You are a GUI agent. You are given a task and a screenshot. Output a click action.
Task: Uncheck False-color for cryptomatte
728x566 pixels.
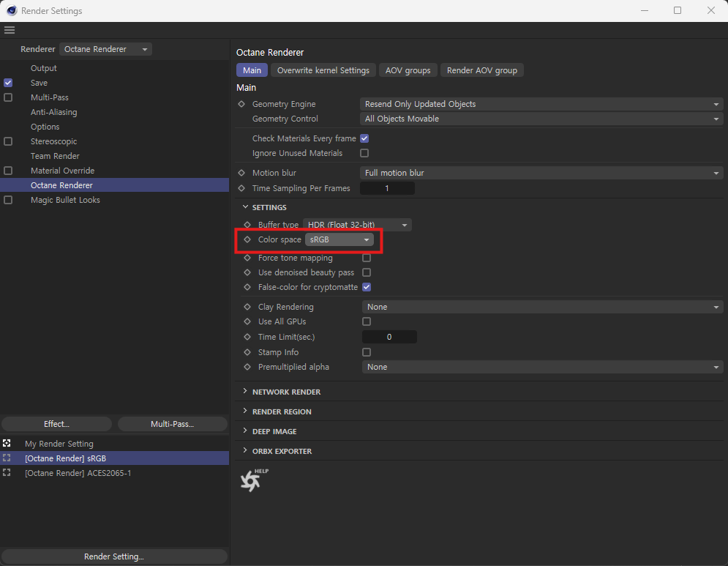[367, 287]
